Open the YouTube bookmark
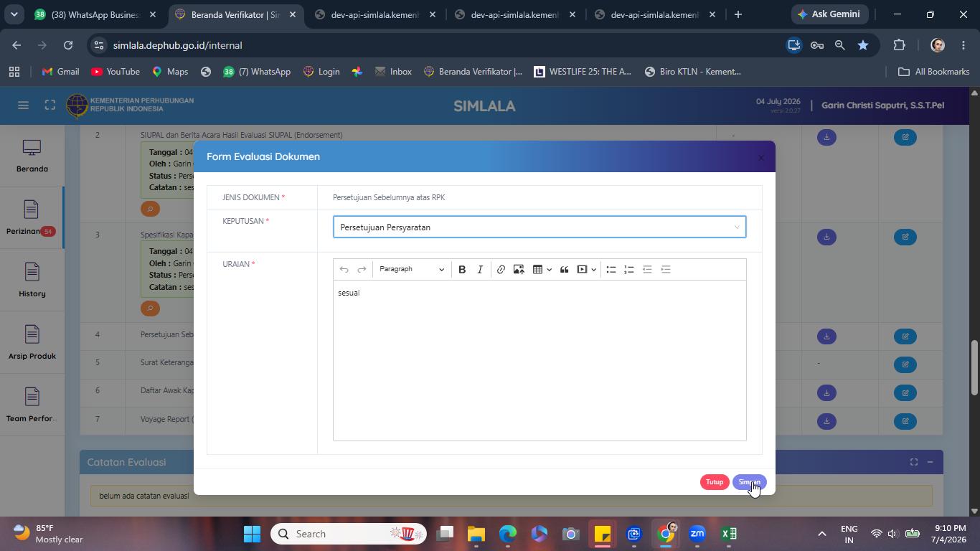980x551 pixels. (116, 72)
